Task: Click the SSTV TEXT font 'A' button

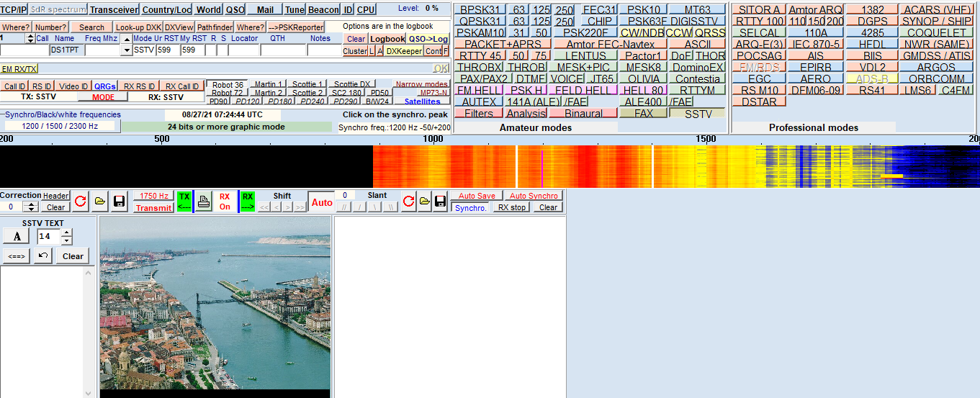Action: (16, 236)
